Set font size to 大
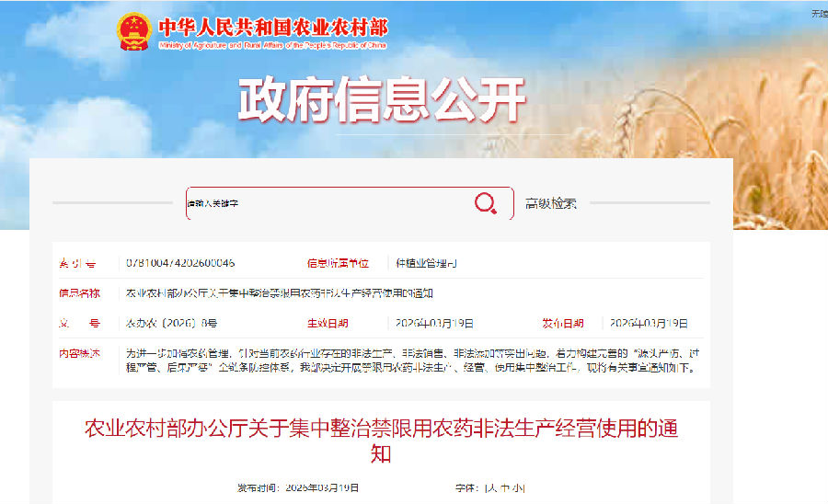 click(492, 488)
